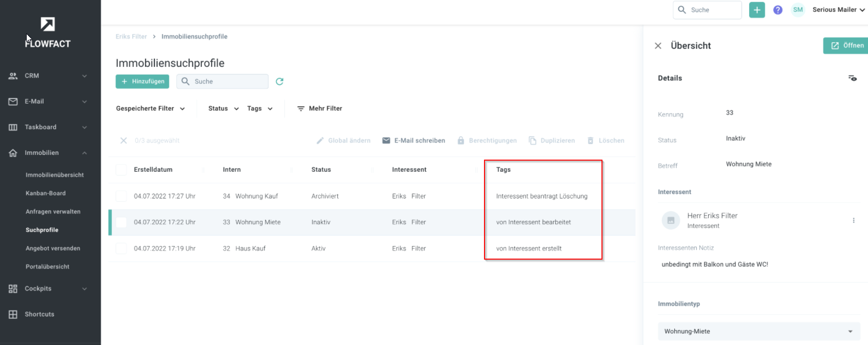Select the checkbox for 32 Haus Kauf
The width and height of the screenshot is (868, 345).
(x=121, y=248)
